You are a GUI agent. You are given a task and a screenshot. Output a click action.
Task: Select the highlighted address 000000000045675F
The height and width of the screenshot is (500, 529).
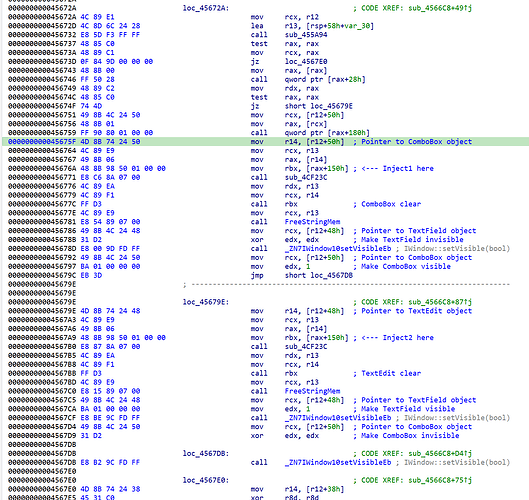[x=42, y=142]
